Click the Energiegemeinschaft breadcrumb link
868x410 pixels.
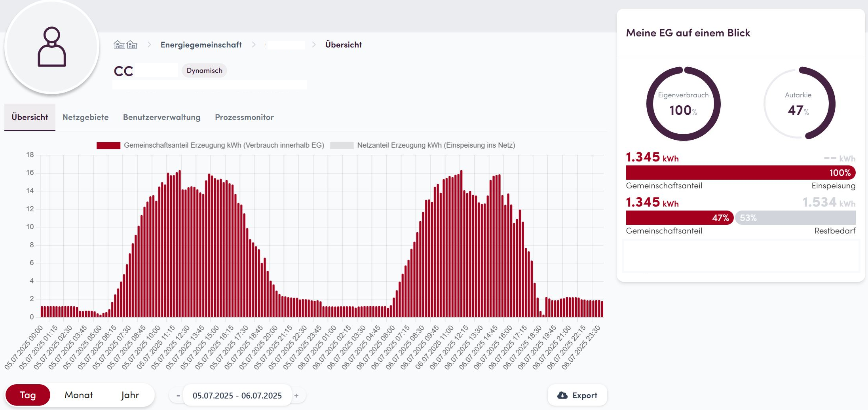[201, 45]
